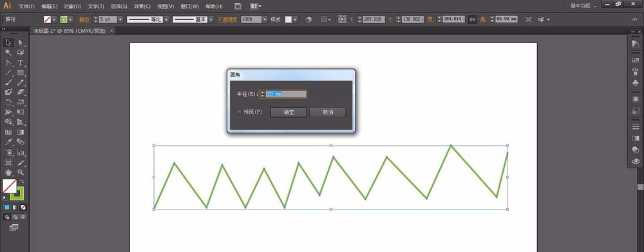Select the Column Graph tool
Viewport: 644px width, 252px height.
[21, 153]
